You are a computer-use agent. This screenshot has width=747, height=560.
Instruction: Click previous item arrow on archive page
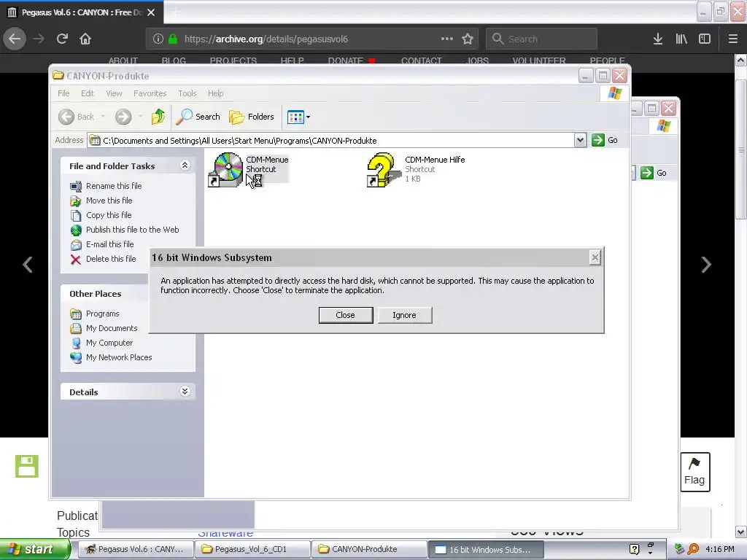pyautogui.click(x=28, y=264)
